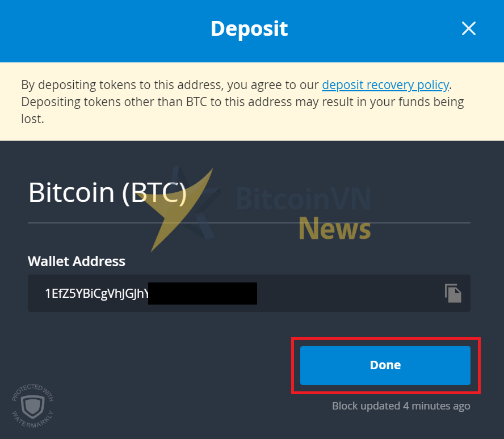Click the faded BitcoinVN watermark text
Viewport: 504px width, 439px height.
coord(304,199)
